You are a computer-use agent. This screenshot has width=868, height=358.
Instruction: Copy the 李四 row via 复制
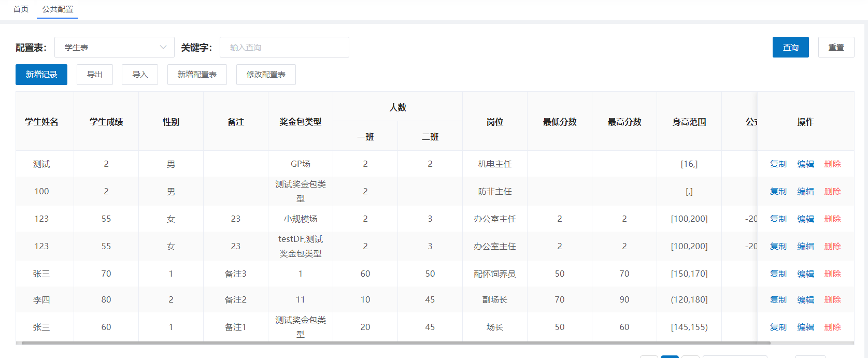[x=778, y=299]
